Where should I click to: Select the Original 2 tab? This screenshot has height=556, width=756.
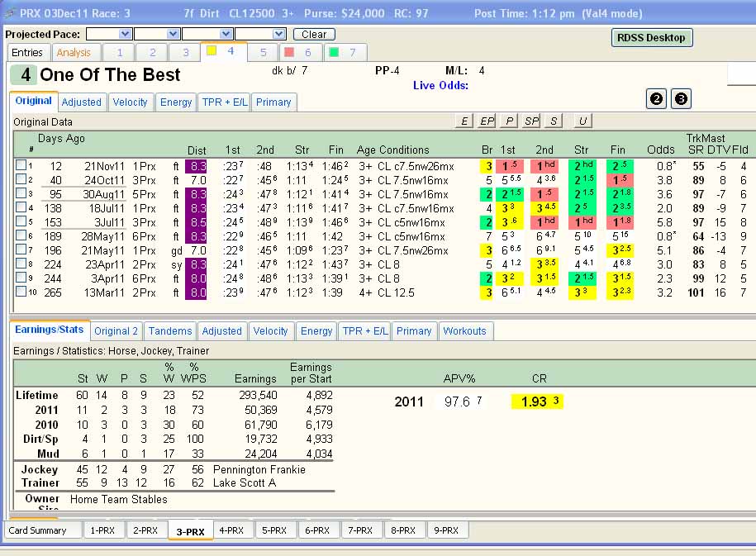click(116, 331)
